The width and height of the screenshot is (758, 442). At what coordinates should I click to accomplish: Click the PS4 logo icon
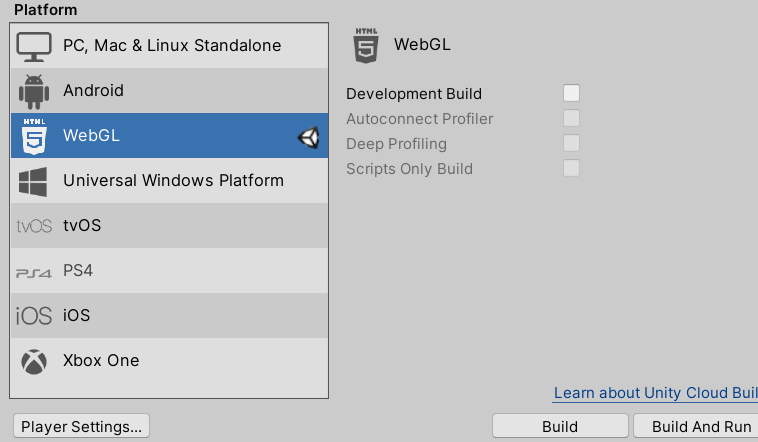[x=34, y=273]
